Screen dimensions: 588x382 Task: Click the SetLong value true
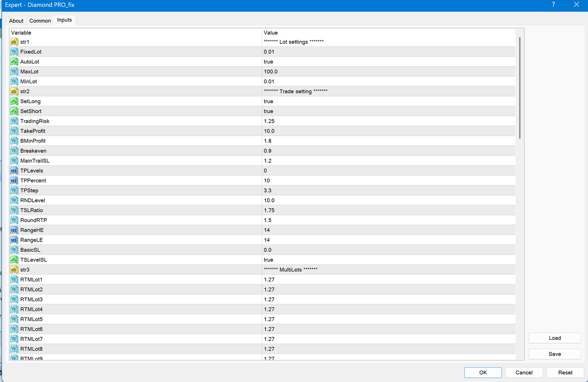coord(269,101)
